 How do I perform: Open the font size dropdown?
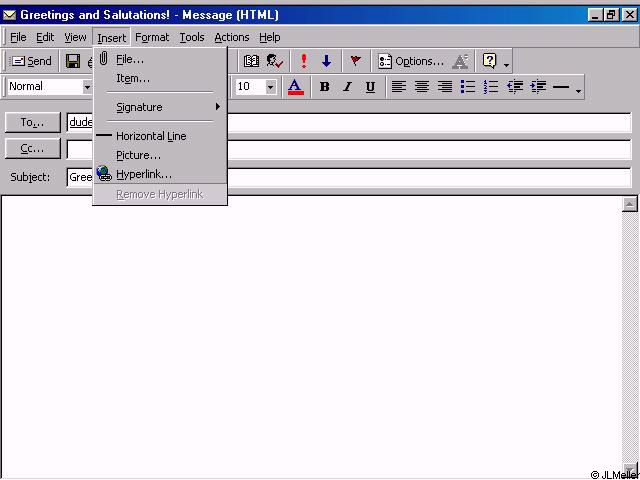(x=271, y=87)
